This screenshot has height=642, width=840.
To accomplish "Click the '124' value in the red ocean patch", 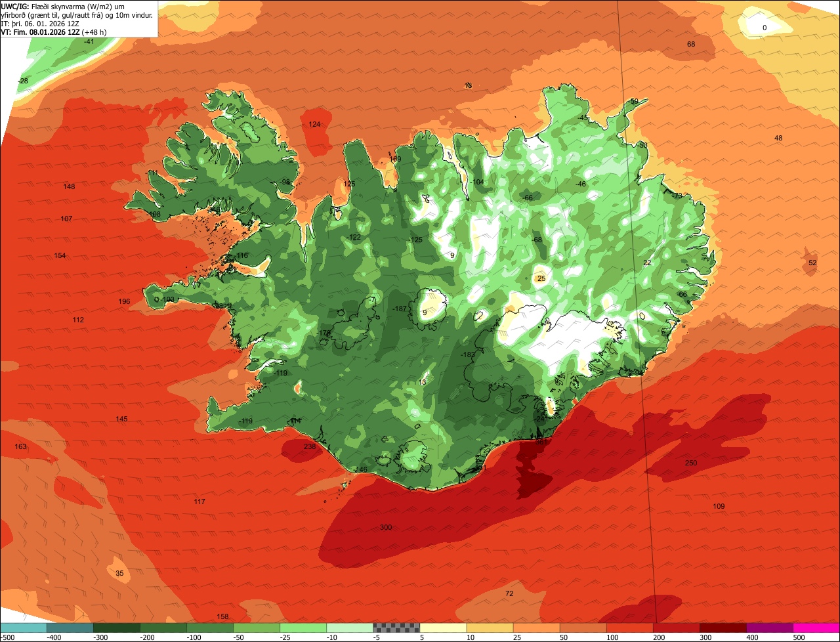I will coord(315,124).
